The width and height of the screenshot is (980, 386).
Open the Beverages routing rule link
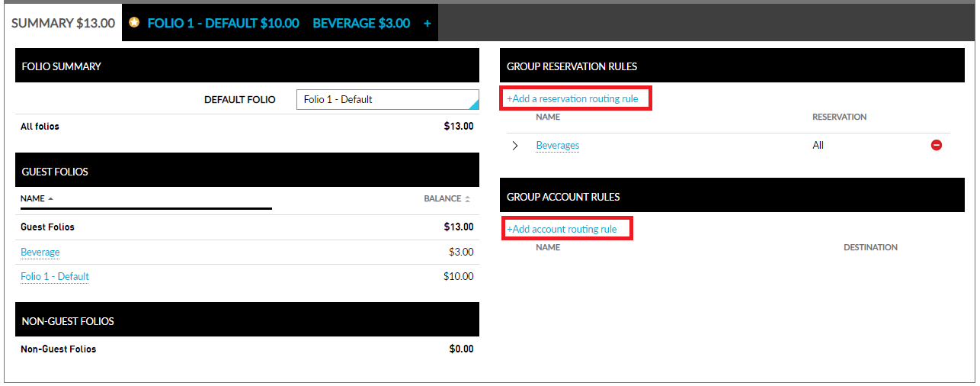point(557,145)
